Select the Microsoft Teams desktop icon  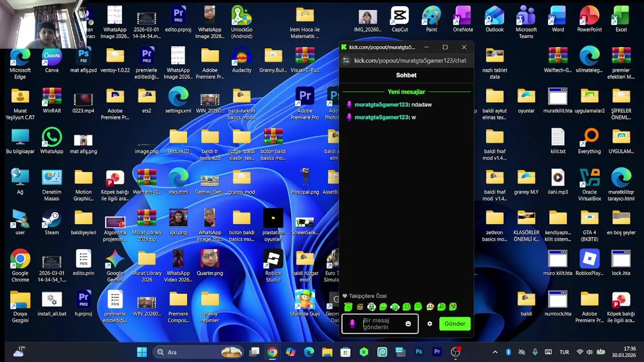(x=526, y=23)
